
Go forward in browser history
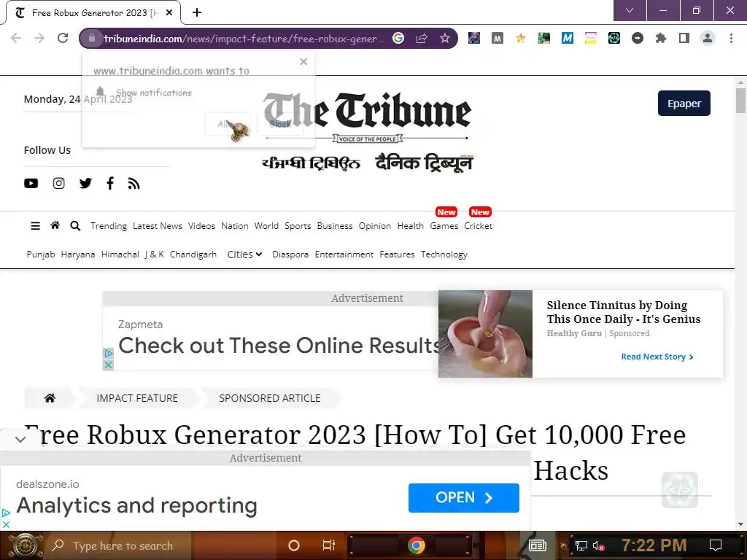pyautogui.click(x=39, y=38)
